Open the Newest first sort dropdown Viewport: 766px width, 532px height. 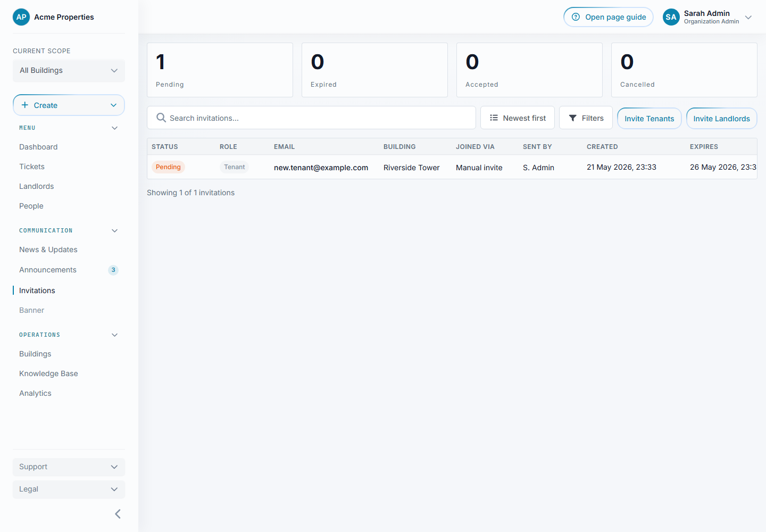click(x=518, y=118)
